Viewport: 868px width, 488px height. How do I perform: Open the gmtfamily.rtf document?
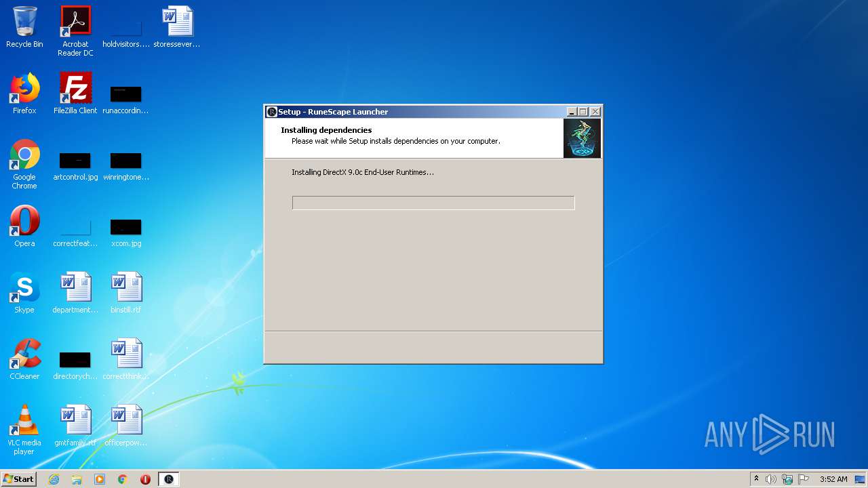pyautogui.click(x=75, y=426)
